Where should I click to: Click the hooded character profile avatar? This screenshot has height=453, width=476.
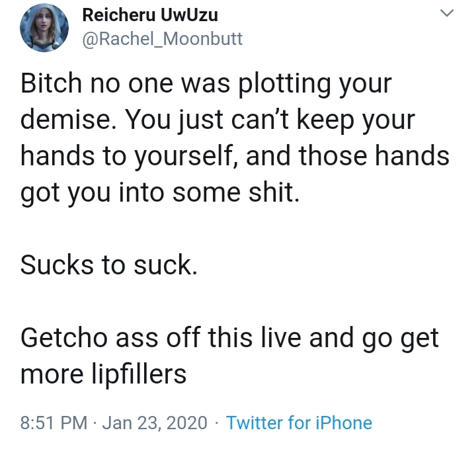(x=44, y=28)
